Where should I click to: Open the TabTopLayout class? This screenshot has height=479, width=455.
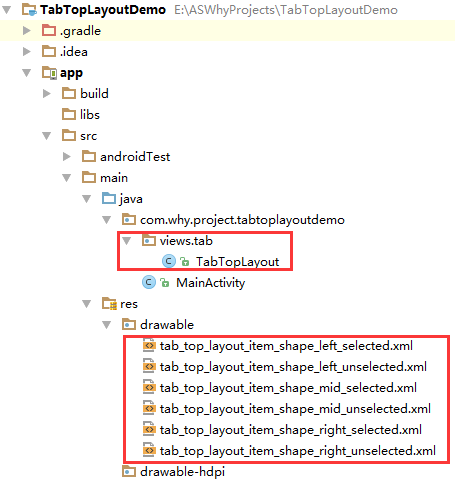click(237, 262)
